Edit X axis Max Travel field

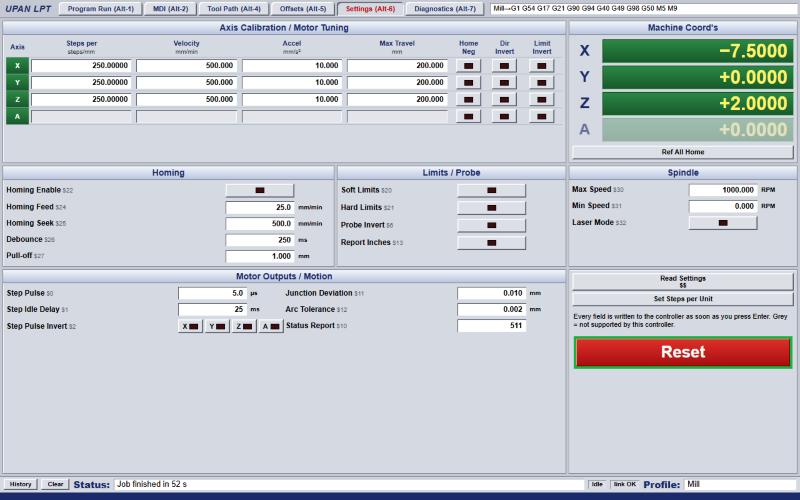(397, 66)
